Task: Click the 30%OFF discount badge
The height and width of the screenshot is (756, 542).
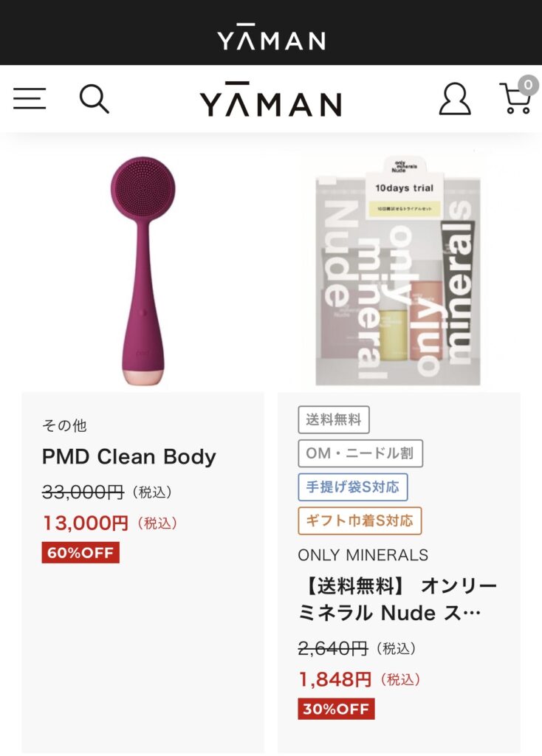Action: click(336, 709)
